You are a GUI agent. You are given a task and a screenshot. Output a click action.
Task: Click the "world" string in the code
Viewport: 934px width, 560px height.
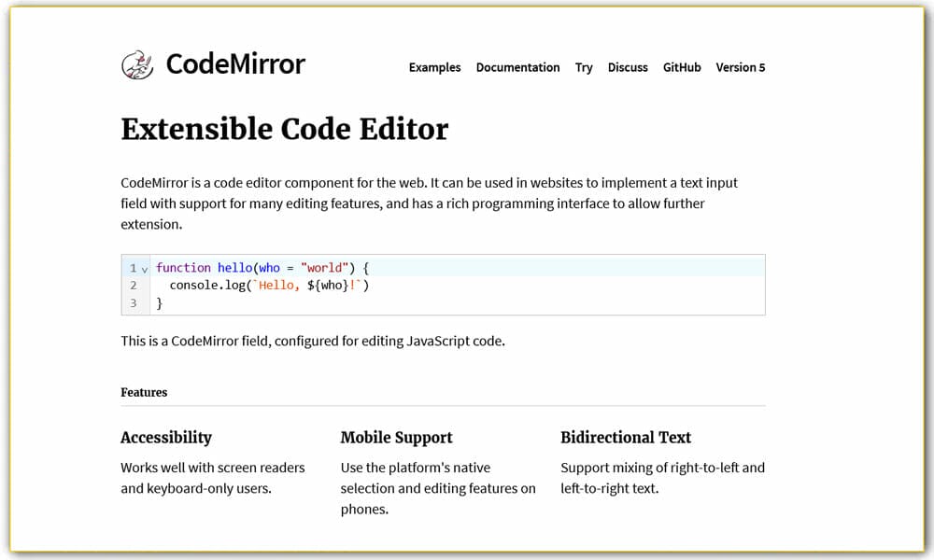click(x=322, y=268)
